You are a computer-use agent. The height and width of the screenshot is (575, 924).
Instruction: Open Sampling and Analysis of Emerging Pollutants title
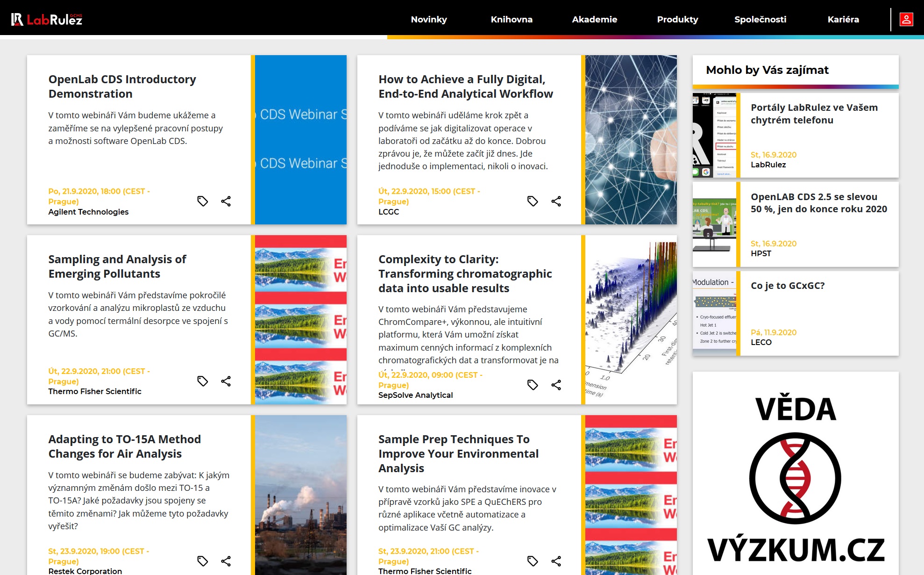(117, 266)
